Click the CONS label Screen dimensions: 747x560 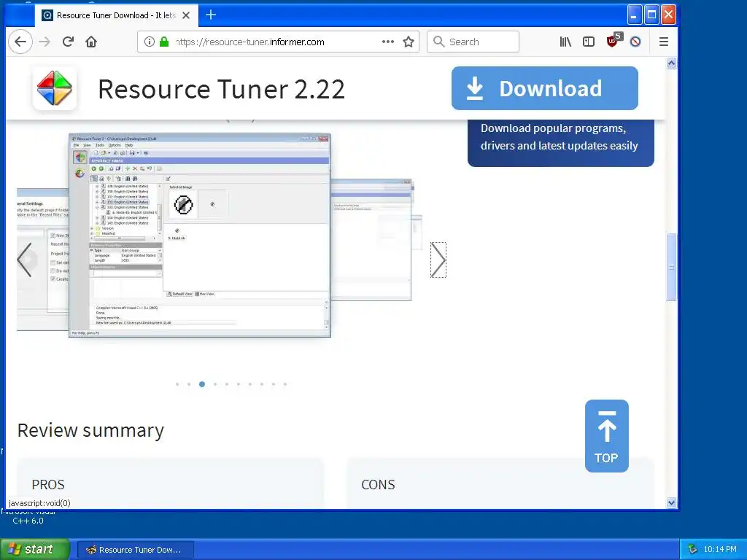point(379,485)
